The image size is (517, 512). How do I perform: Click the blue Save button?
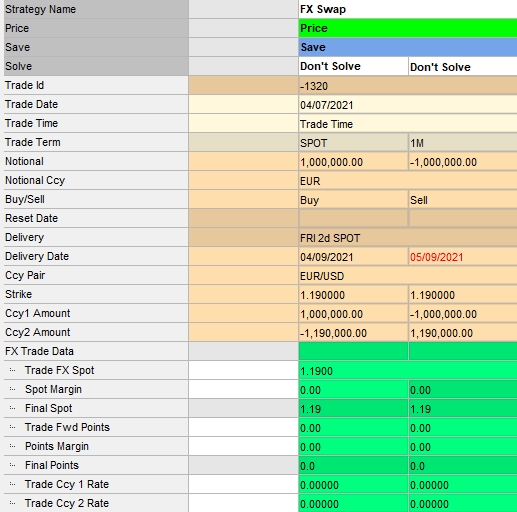(x=408, y=47)
